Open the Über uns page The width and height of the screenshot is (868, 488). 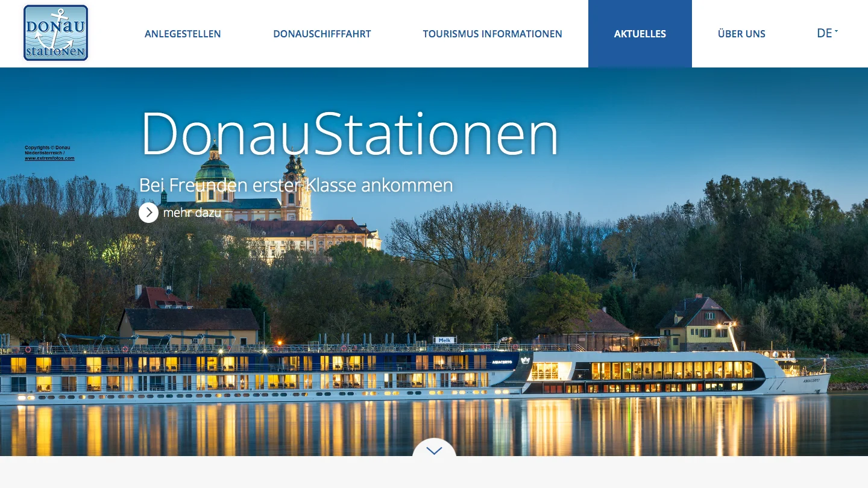741,34
